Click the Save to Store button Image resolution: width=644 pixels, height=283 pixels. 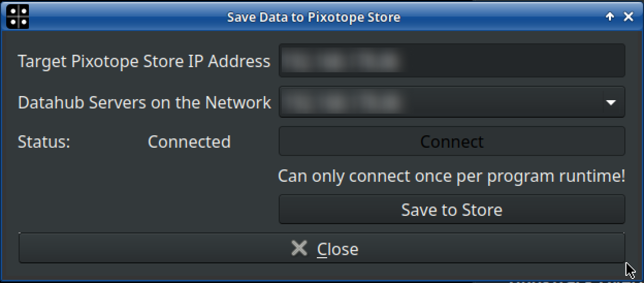point(452,210)
